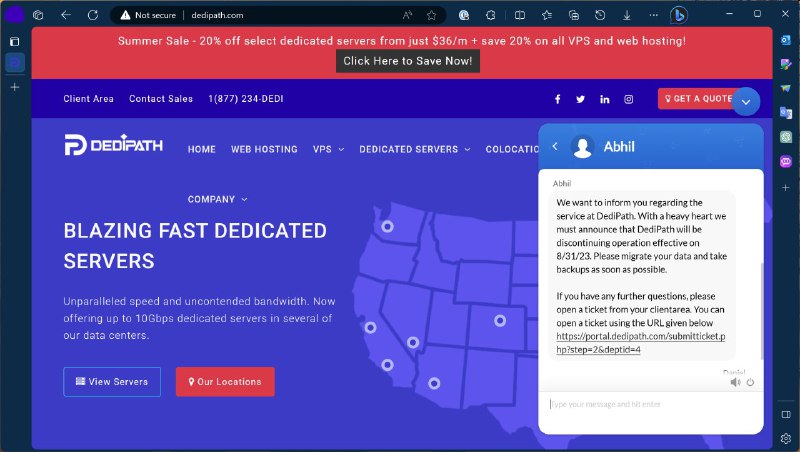
Task: Mute chat sounds with speaker icon
Action: pyautogui.click(x=735, y=382)
